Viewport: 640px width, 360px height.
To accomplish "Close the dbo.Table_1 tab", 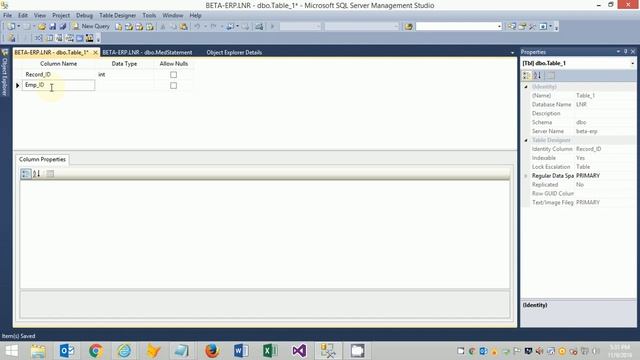I will [x=95, y=53].
